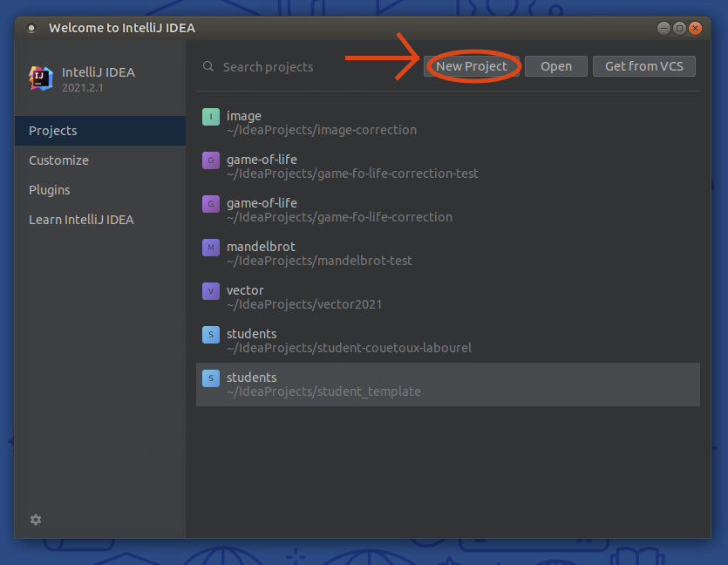Select the Projects tab in the sidebar
This screenshot has height=565, width=728.
coord(100,131)
